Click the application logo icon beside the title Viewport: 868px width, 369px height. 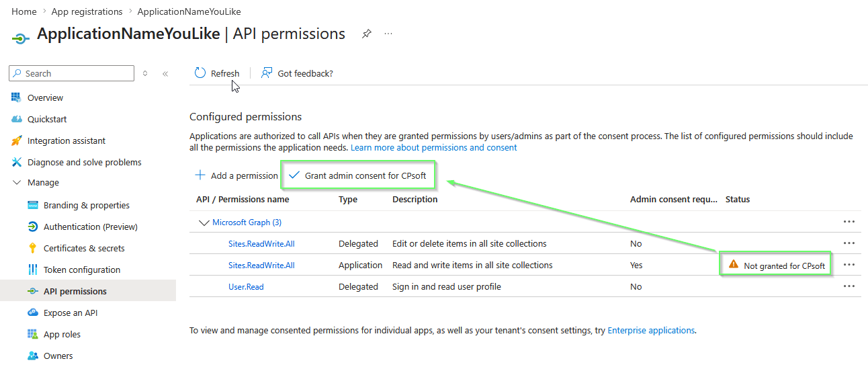tap(20, 39)
